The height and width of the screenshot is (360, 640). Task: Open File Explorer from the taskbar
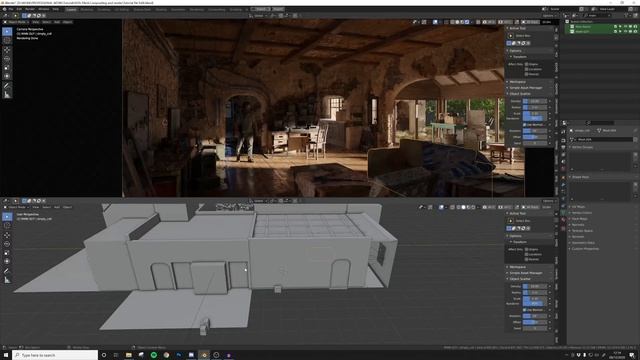(129, 355)
